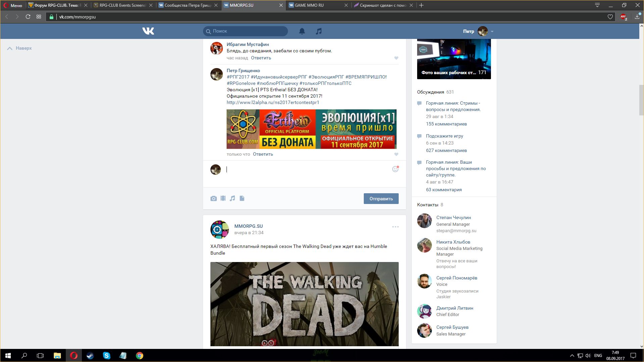The image size is (644, 362).
Task: Go back in browser history
Action: pyautogui.click(x=6, y=16)
